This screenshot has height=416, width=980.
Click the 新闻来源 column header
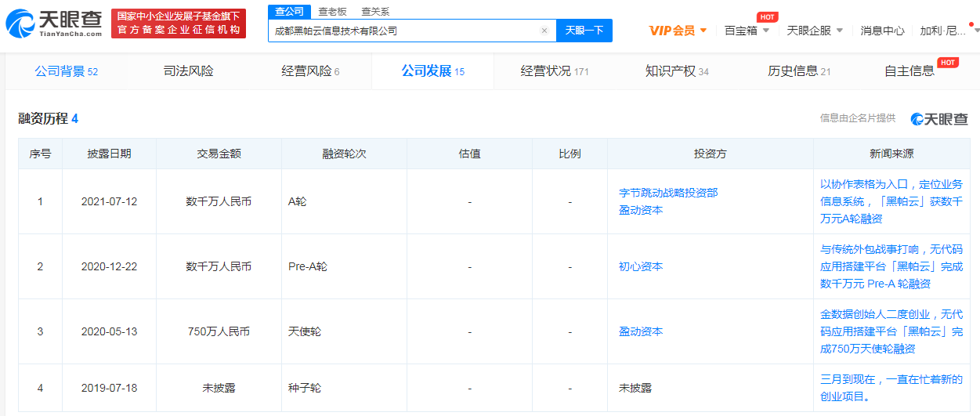[891, 154]
